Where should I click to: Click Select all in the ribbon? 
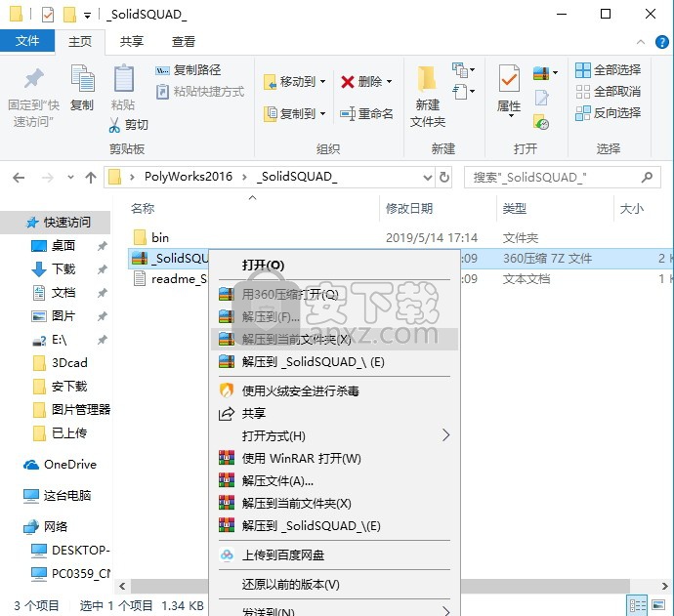(x=608, y=70)
